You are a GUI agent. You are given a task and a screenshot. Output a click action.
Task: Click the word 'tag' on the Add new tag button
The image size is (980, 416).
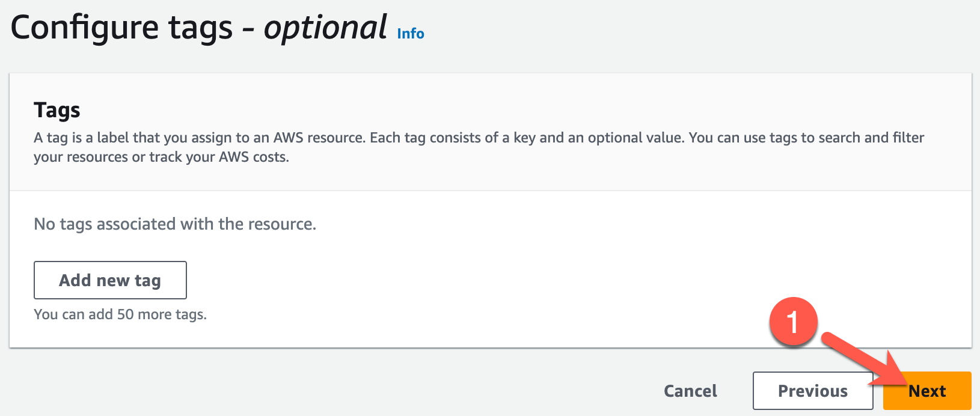(x=148, y=281)
